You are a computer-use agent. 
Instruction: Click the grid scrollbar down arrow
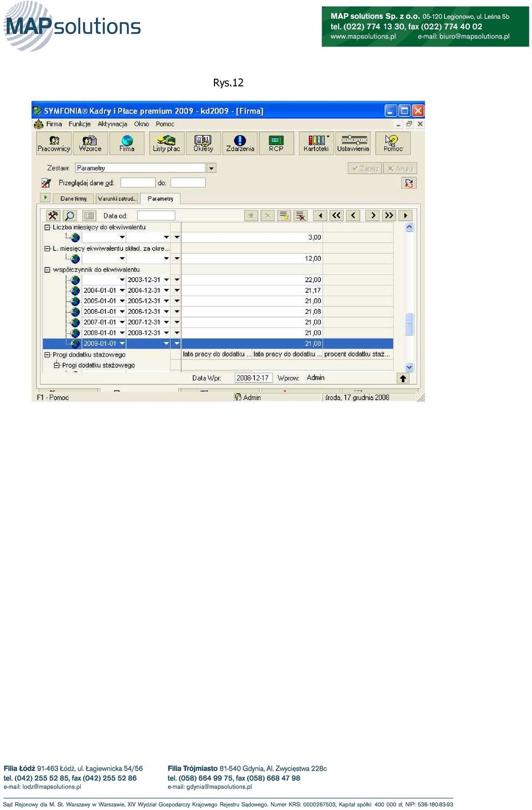pyautogui.click(x=410, y=367)
